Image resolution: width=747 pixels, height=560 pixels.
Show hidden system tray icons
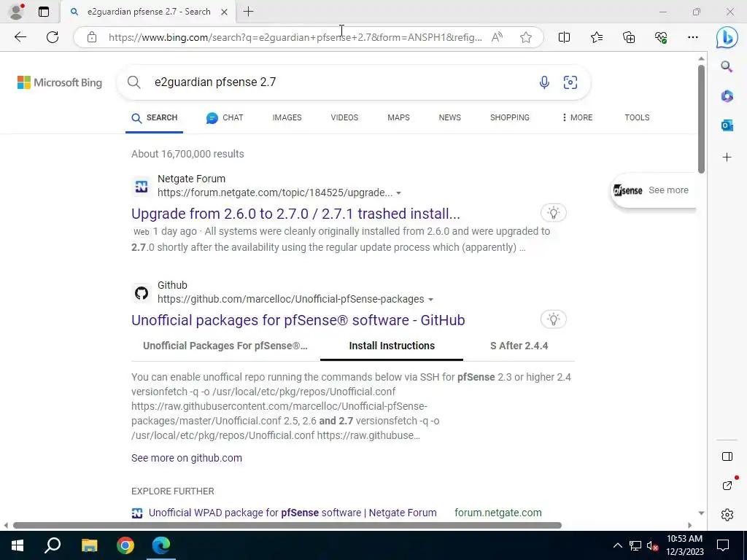[x=617, y=545]
